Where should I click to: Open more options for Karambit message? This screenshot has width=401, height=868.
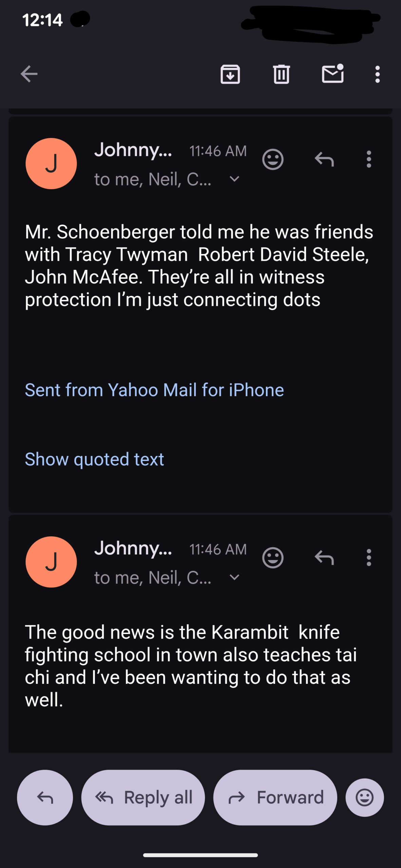[369, 557]
